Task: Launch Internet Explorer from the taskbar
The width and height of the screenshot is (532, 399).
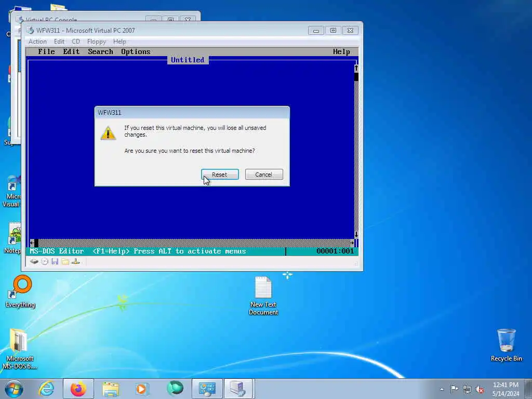Action: (x=46, y=389)
